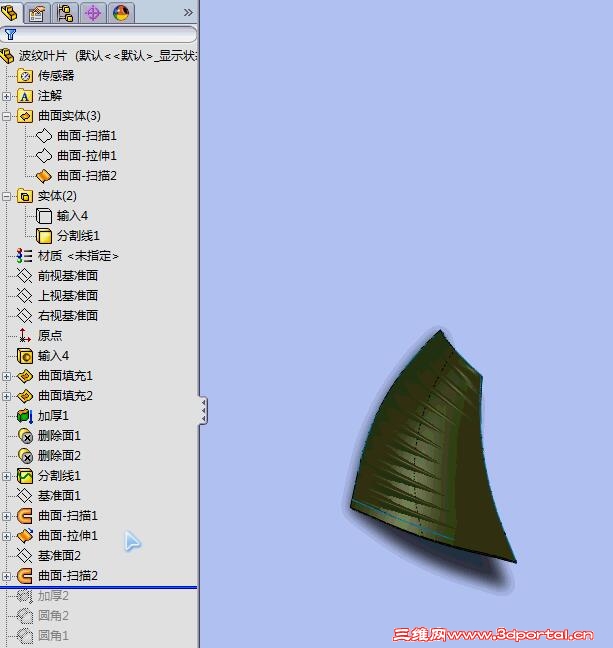The width and height of the screenshot is (613, 648).
Task: Select the suppressed 圆角2 fillet feature
Action: click(x=43, y=616)
